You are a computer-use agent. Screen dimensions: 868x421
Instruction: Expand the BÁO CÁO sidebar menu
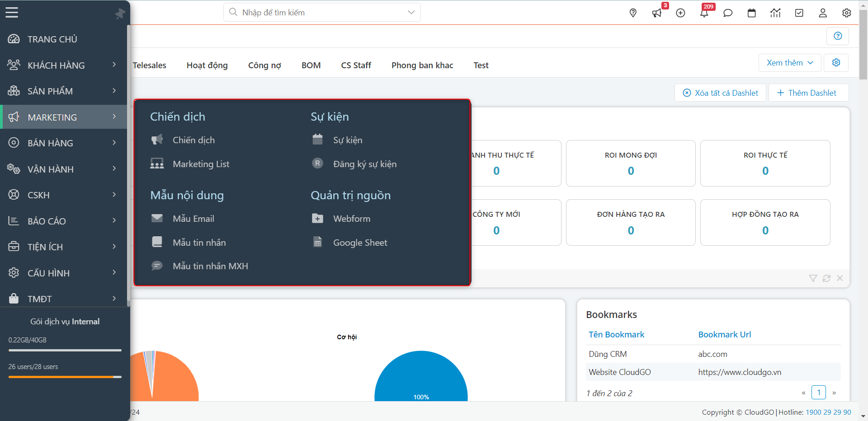point(63,221)
